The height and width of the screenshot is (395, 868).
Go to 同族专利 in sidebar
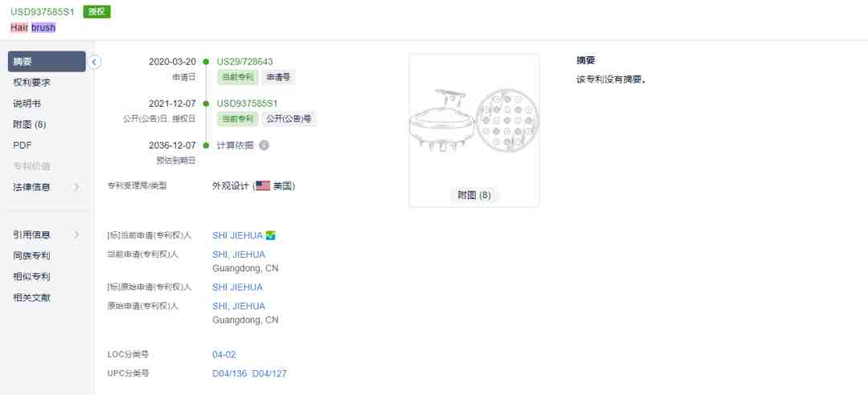point(31,256)
